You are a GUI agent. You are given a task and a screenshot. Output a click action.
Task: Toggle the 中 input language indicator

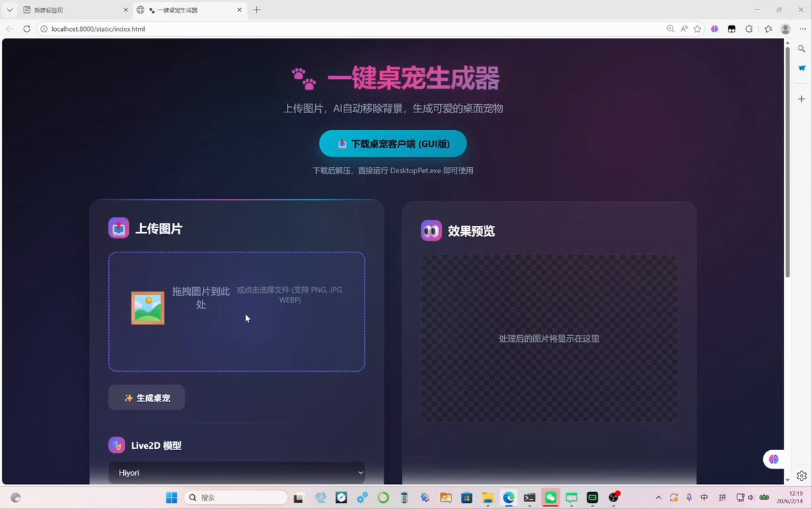(x=704, y=497)
